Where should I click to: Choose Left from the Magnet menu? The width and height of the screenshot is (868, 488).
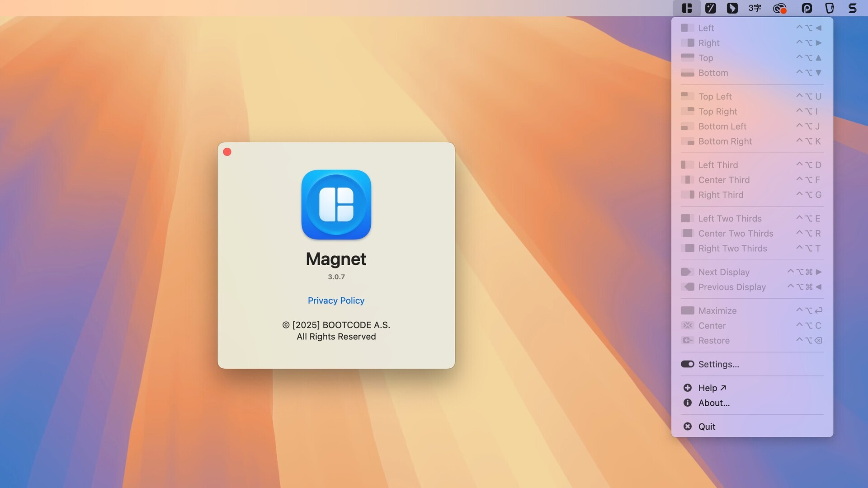pyautogui.click(x=752, y=28)
